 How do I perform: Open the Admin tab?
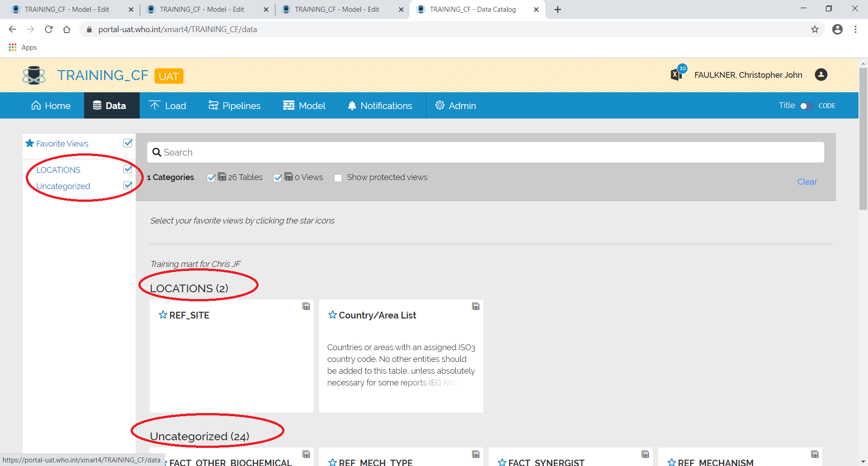point(456,105)
